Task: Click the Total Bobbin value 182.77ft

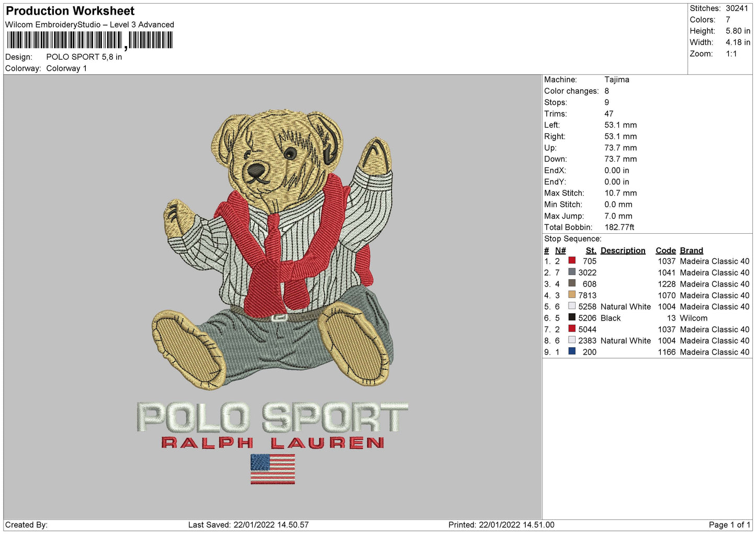Action: click(619, 228)
